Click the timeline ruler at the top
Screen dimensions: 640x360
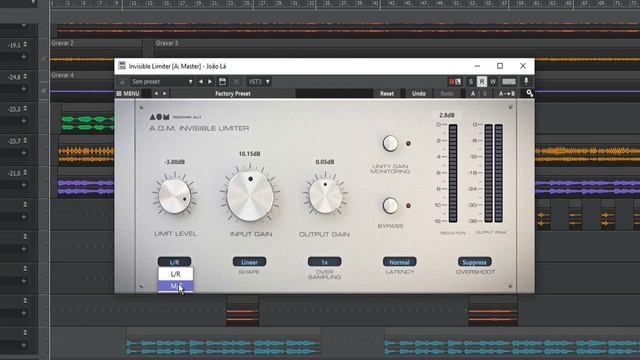(344, 4)
